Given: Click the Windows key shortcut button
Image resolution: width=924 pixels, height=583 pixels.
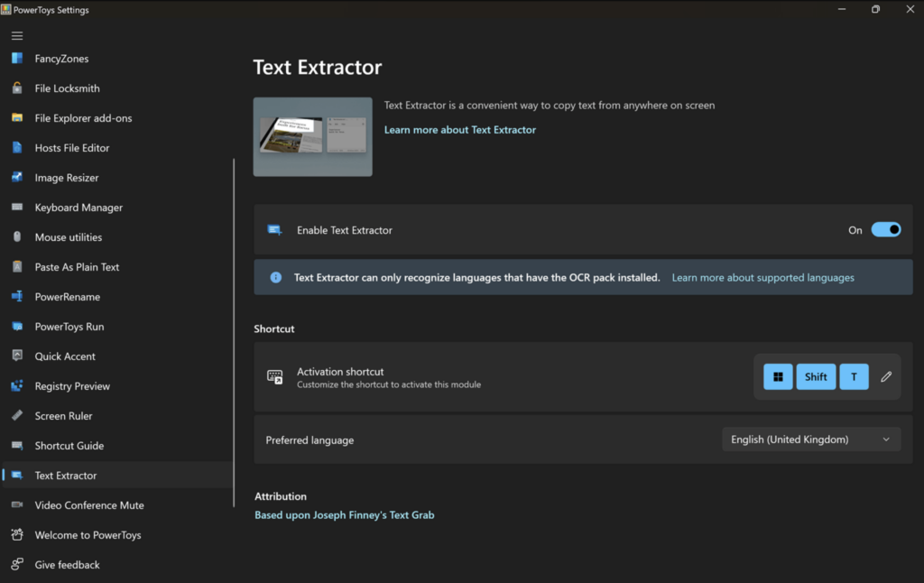Looking at the screenshot, I should coord(778,376).
